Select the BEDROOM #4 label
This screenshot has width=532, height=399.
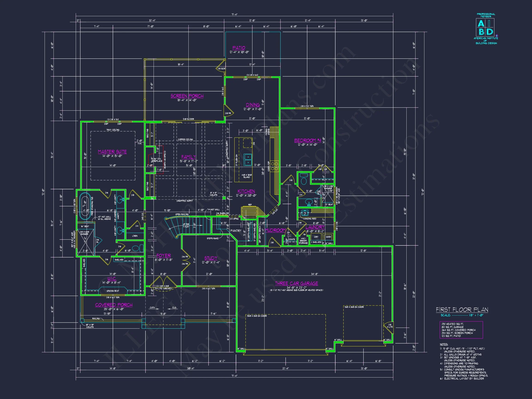308,140
